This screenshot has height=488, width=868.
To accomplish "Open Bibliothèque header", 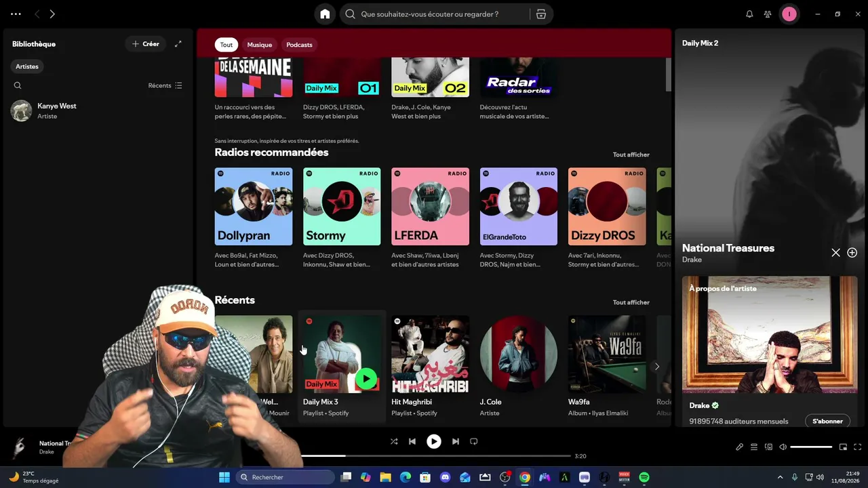I will [x=34, y=44].
